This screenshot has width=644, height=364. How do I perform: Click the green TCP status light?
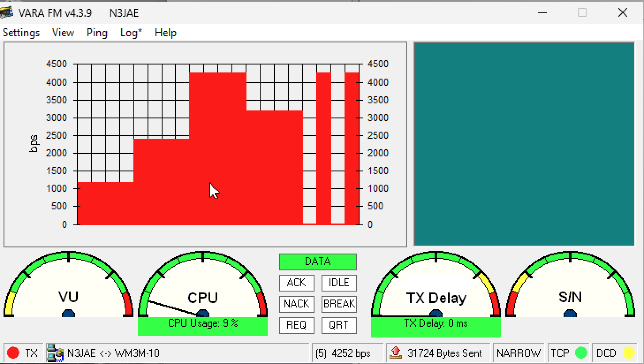[581, 353]
